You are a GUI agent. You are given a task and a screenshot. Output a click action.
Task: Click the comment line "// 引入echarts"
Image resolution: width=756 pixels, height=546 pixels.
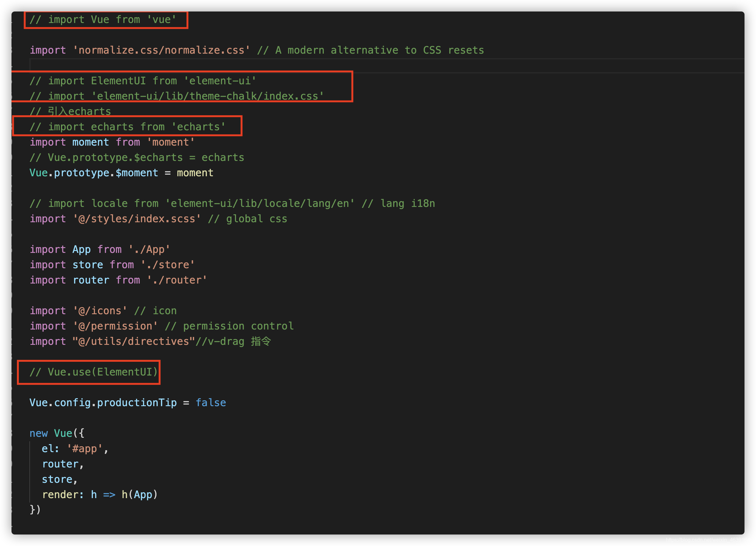(x=70, y=112)
